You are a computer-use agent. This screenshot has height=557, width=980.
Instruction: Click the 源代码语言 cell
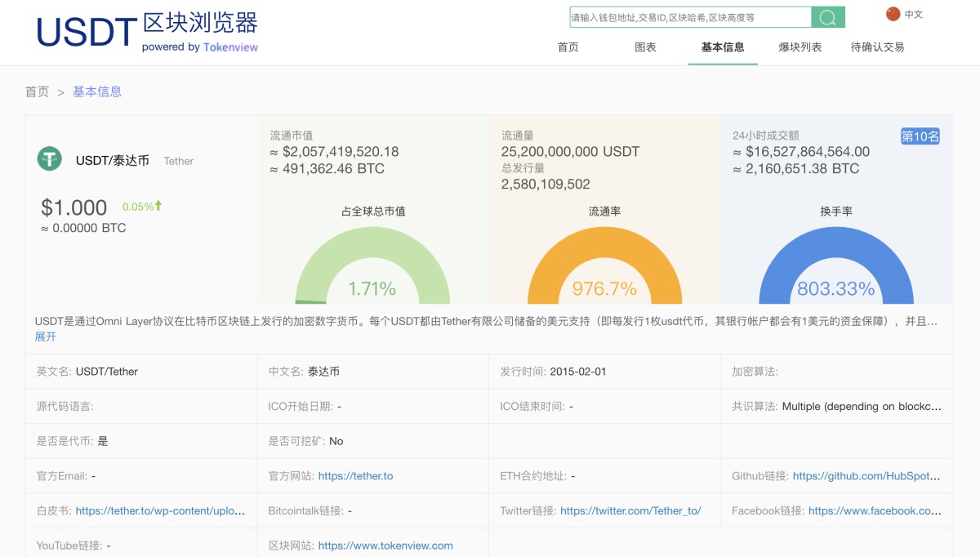click(141, 406)
